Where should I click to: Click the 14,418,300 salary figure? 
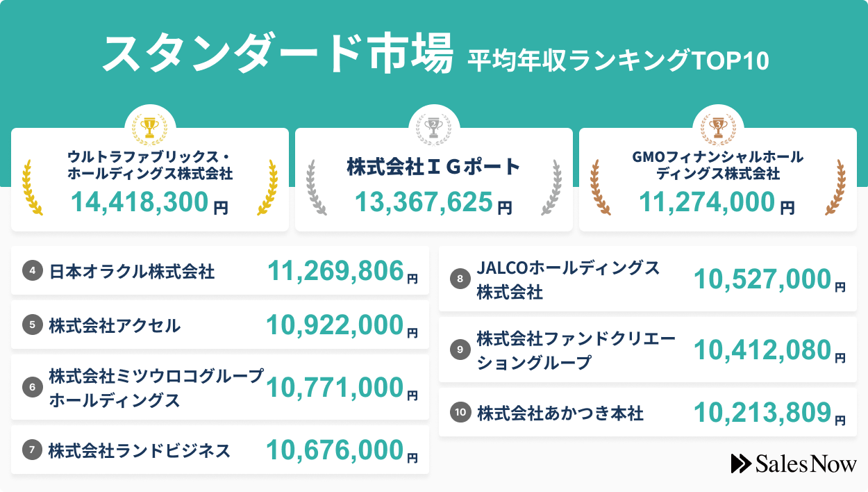point(140,202)
